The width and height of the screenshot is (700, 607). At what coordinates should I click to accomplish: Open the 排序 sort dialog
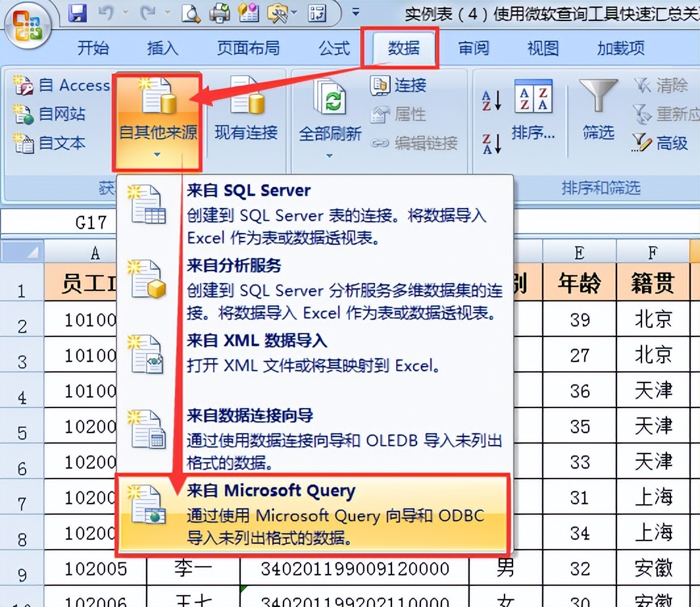tap(533, 110)
